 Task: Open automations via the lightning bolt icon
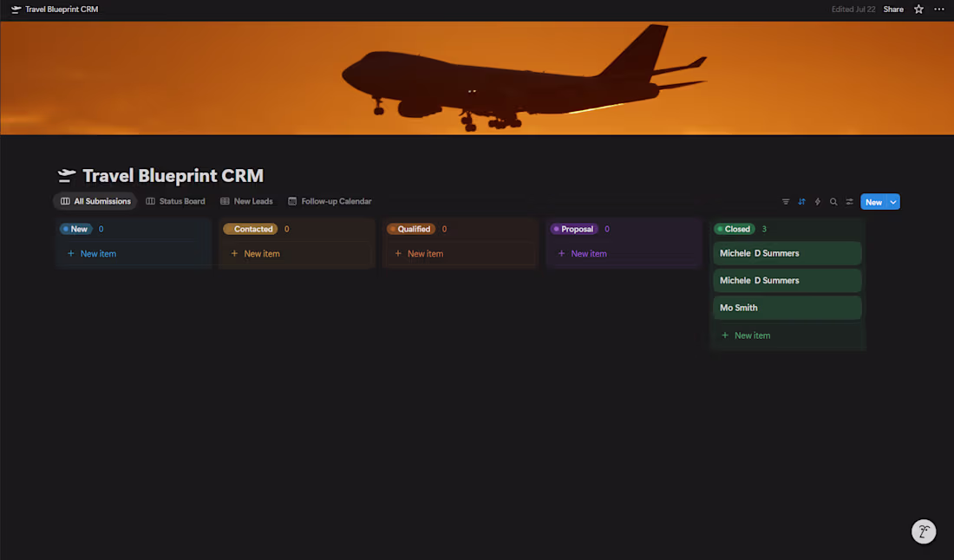817,201
